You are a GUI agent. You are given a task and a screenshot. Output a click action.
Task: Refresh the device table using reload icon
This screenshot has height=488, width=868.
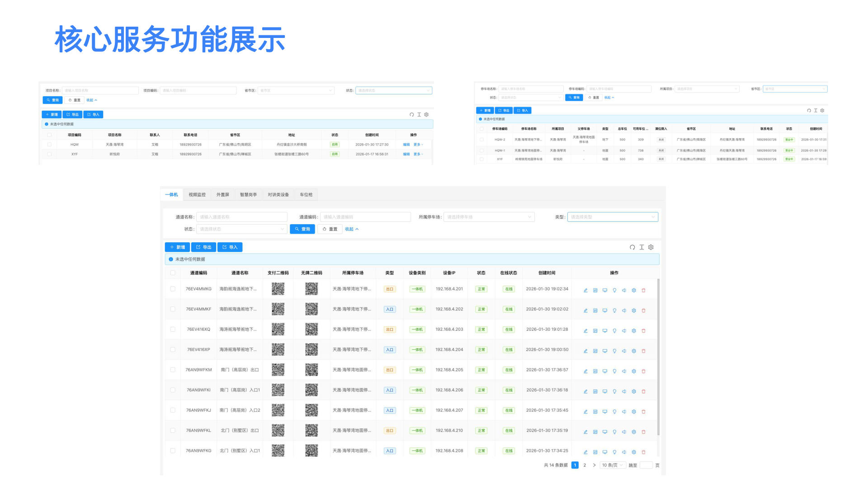[632, 247]
